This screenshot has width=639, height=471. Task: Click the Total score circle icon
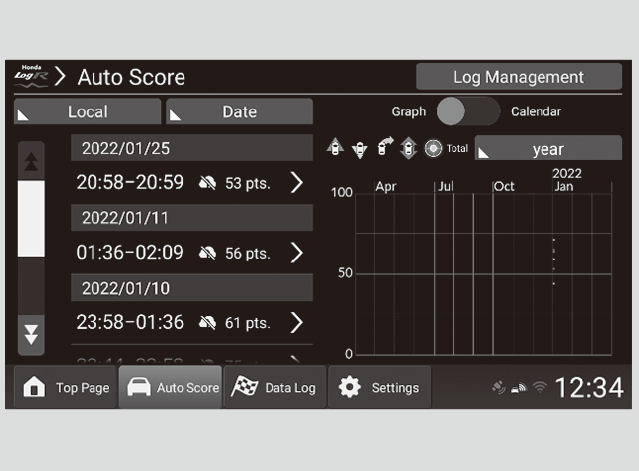point(433,148)
